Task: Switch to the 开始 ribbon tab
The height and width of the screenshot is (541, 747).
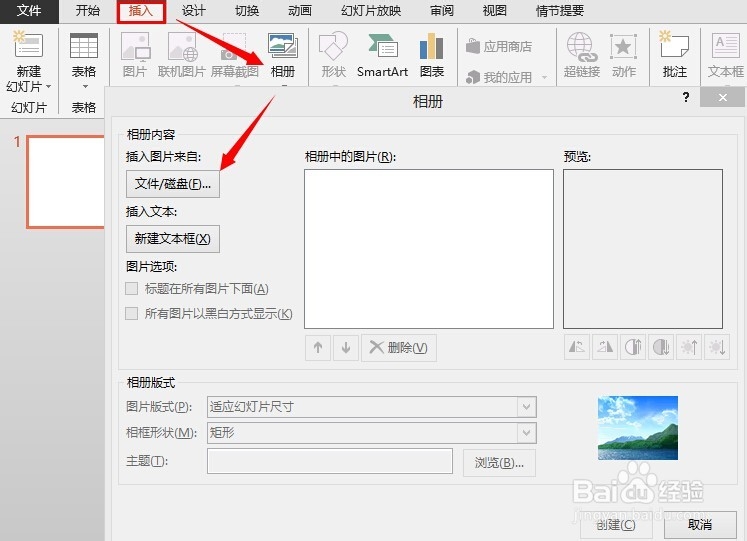Action: pyautogui.click(x=88, y=10)
